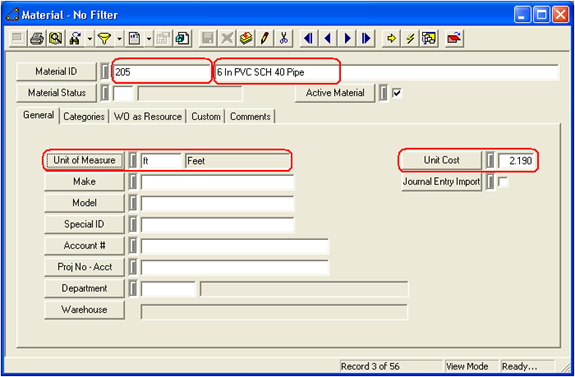The image size is (575, 377).
Task: Click the scissors delete icon
Action: click(284, 38)
